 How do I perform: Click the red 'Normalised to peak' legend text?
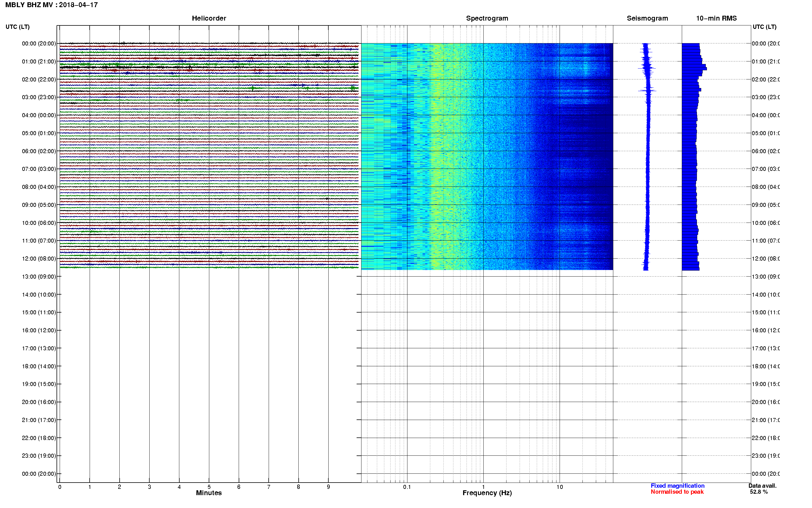pos(677,492)
